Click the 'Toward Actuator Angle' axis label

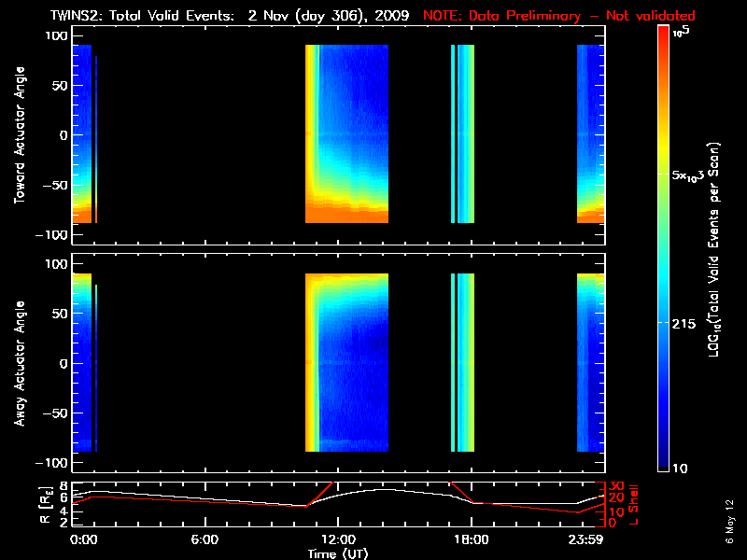click(x=20, y=135)
